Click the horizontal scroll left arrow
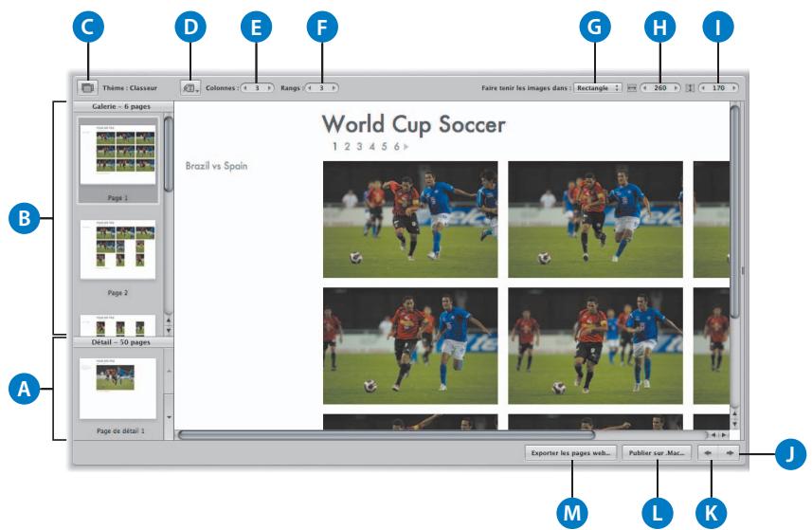Viewport: 812px width, 530px height. [x=713, y=435]
